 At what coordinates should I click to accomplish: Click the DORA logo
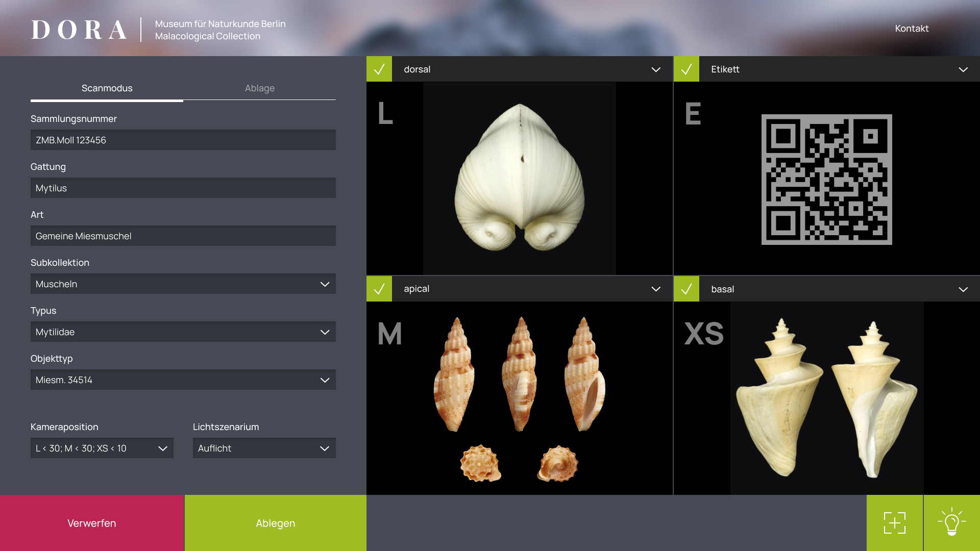click(x=79, y=30)
